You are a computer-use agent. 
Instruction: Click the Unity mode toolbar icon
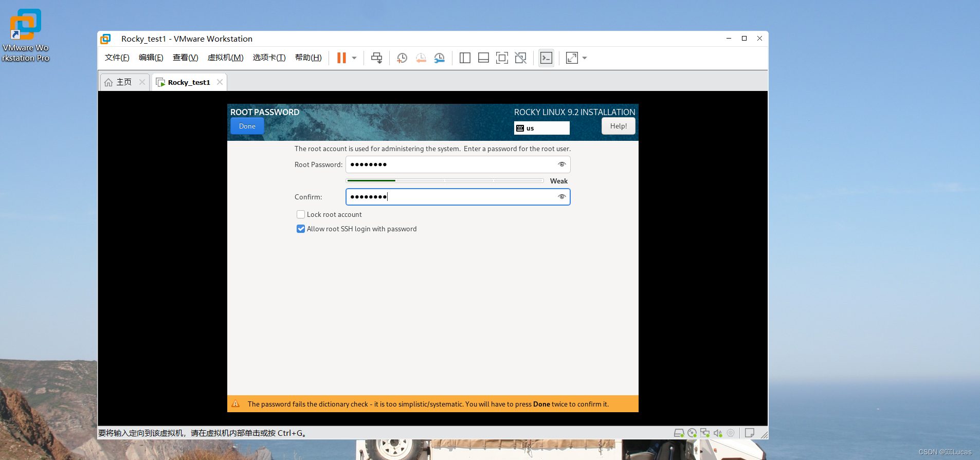521,58
